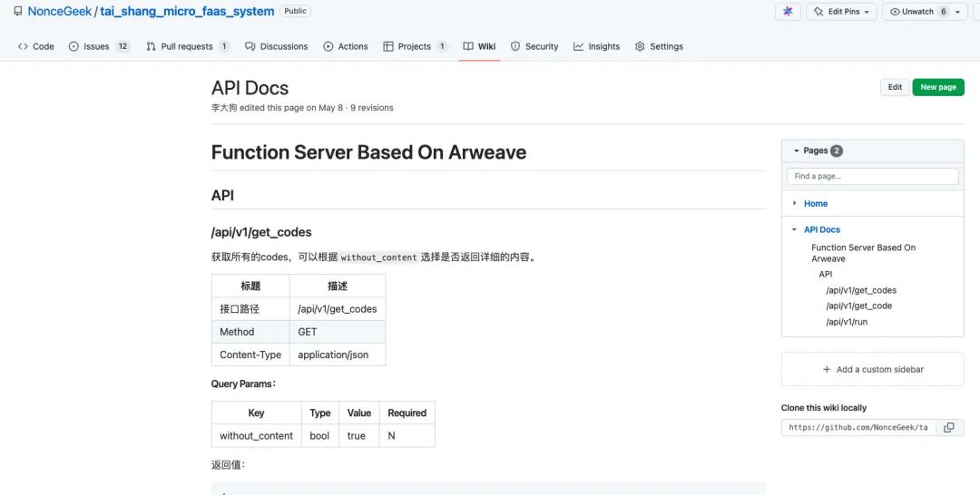
Task: Open the Home wiki page link
Action: [816, 203]
